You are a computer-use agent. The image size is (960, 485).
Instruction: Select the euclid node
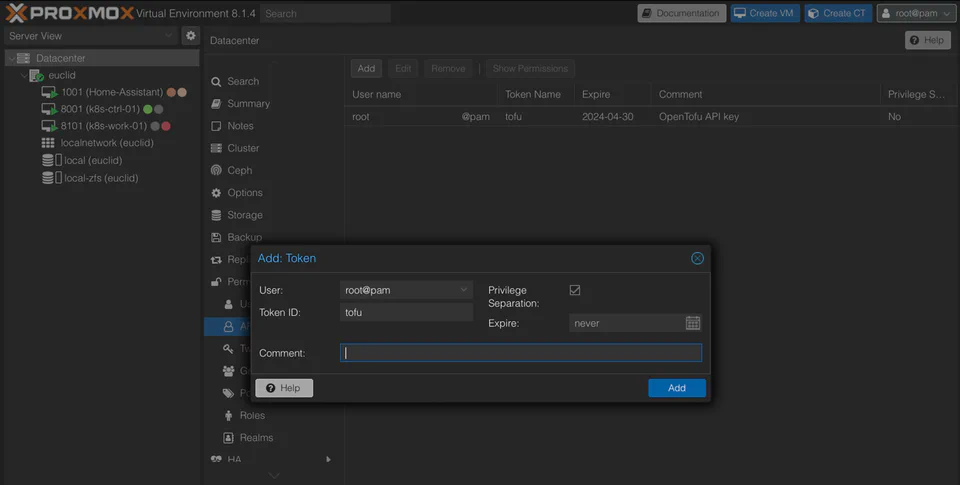pyautogui.click(x=61, y=75)
